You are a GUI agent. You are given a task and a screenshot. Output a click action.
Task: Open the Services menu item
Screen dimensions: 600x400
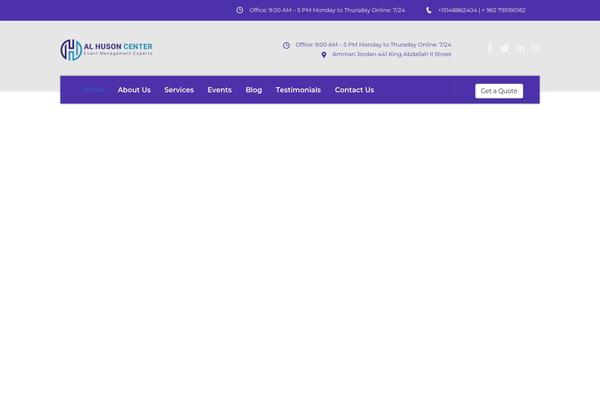click(x=179, y=90)
